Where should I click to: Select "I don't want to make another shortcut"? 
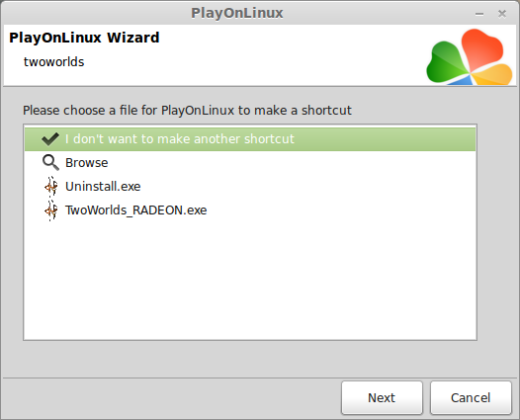click(250, 139)
